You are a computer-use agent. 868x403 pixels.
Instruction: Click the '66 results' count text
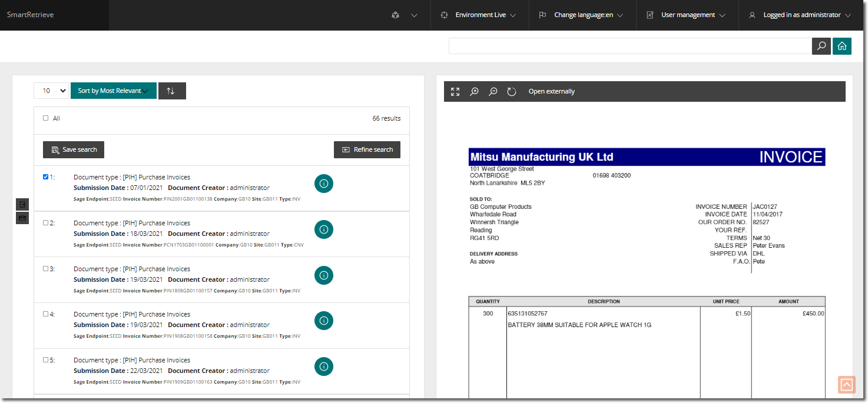386,118
